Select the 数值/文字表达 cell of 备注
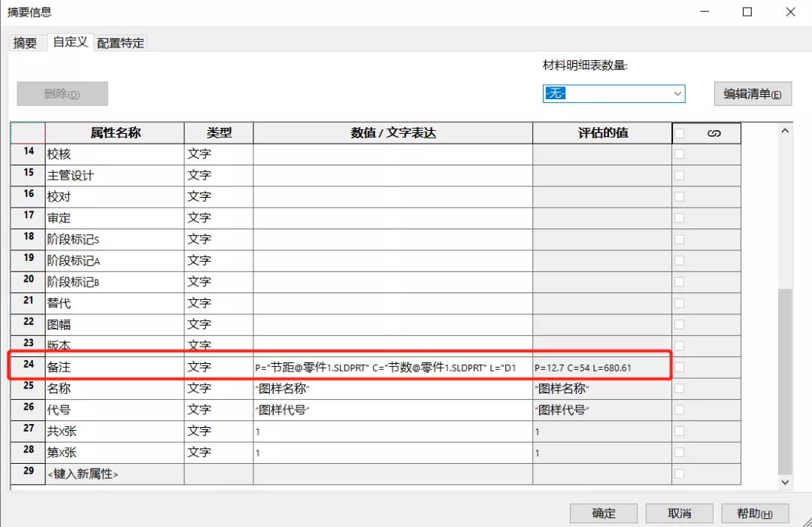The width and height of the screenshot is (812, 527). coord(392,367)
